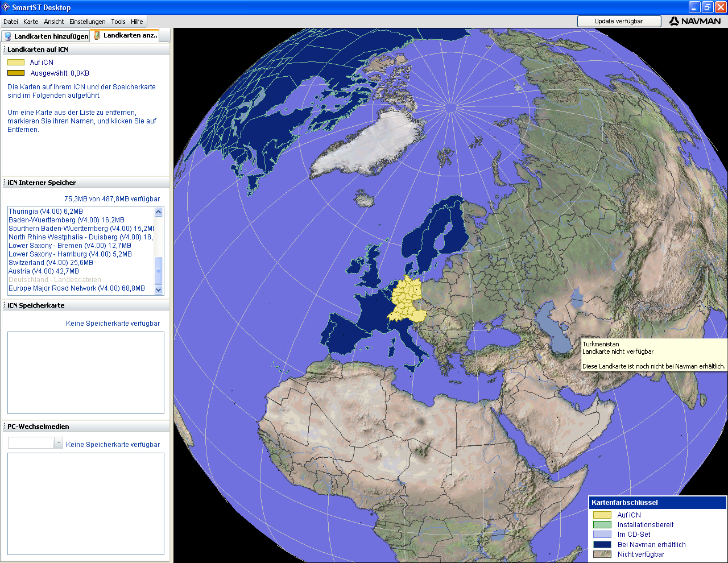The height and width of the screenshot is (563, 728).
Task: Select Europe Major Road Network list entry
Action: 76,288
